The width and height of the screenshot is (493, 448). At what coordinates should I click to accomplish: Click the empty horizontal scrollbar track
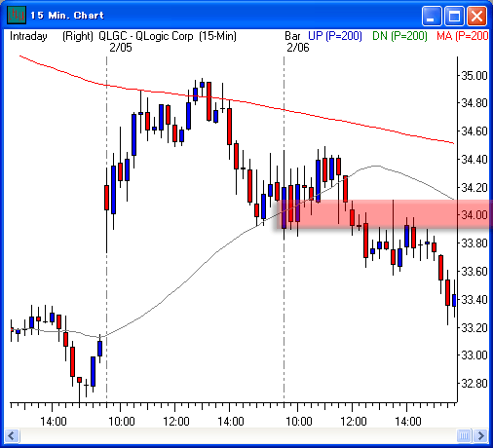click(x=238, y=435)
